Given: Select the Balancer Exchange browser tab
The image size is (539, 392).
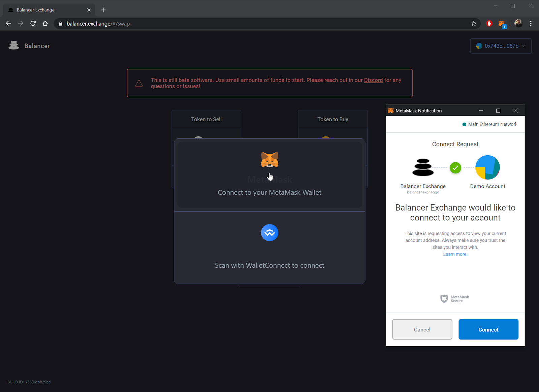Looking at the screenshot, I should pos(49,10).
